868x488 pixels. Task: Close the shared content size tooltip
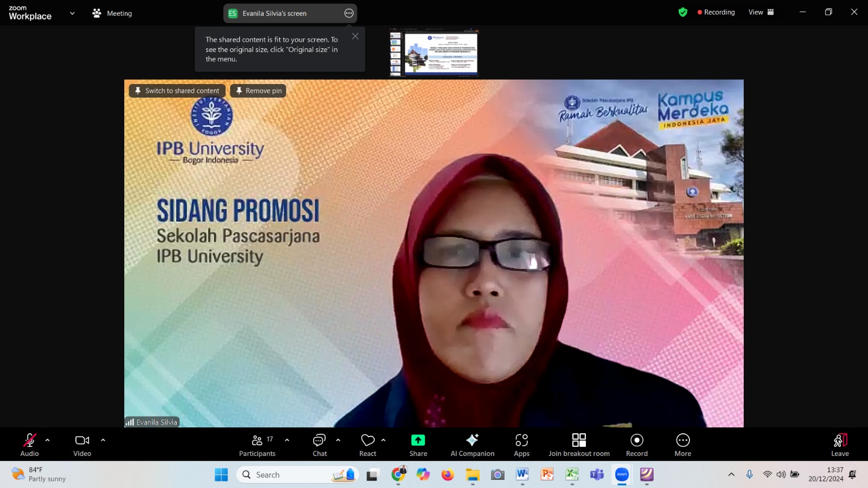tap(355, 36)
